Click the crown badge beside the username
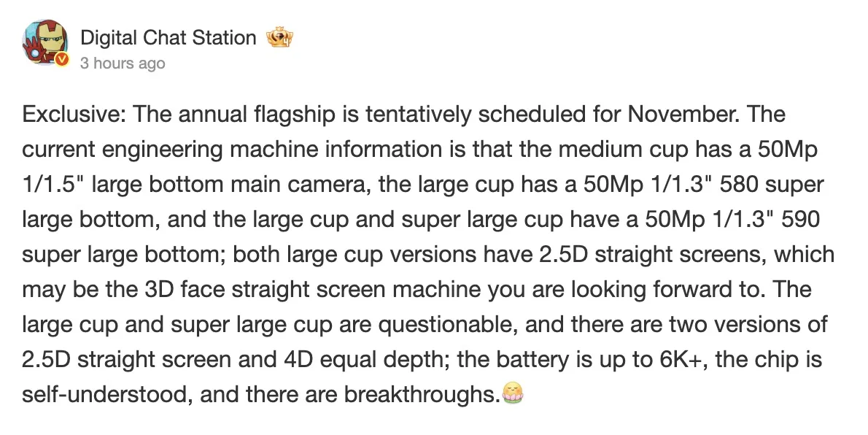868x435 pixels. 280,37
